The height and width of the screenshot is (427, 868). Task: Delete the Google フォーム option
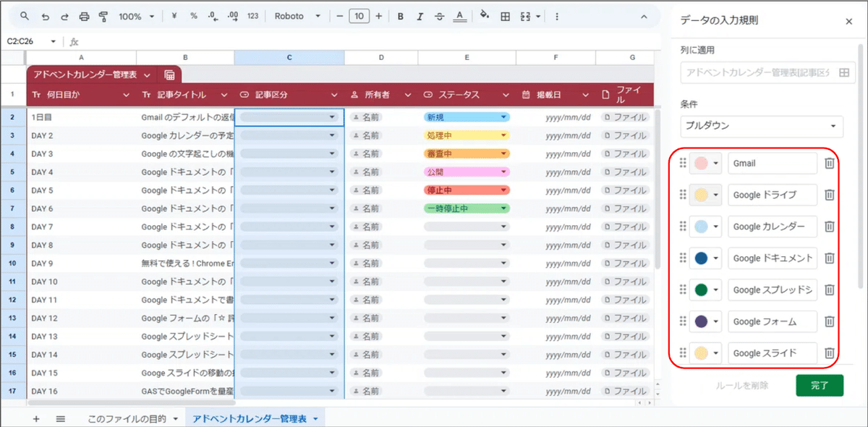coord(830,321)
